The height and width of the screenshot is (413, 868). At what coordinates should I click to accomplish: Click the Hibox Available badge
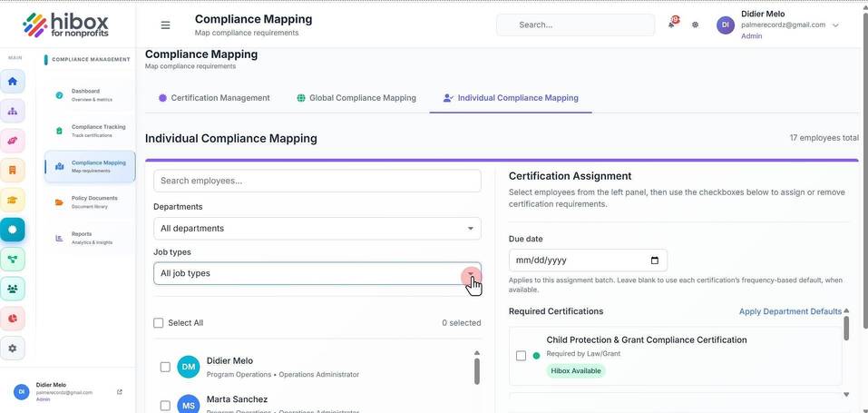576,371
